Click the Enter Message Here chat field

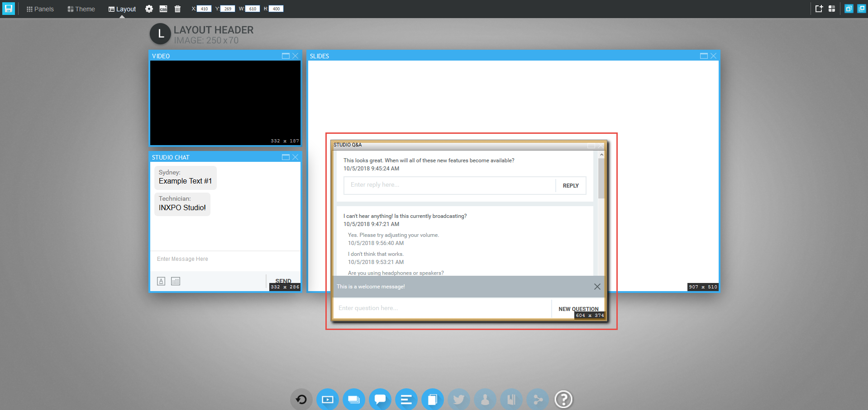(225, 259)
